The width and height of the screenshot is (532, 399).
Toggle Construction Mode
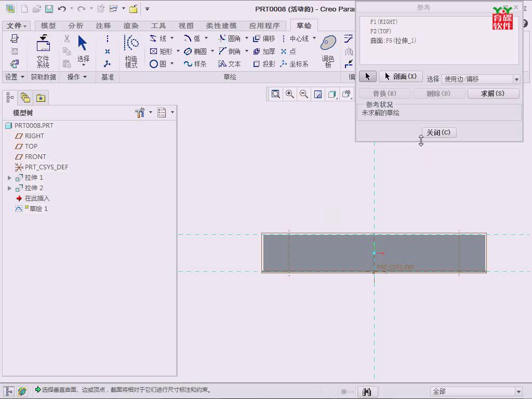tap(131, 51)
